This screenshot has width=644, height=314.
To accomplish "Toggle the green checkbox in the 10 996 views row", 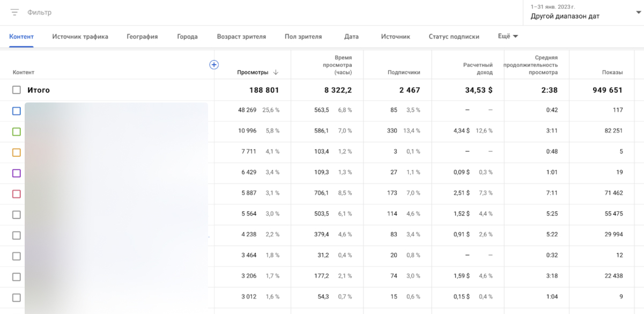I will coord(17,132).
